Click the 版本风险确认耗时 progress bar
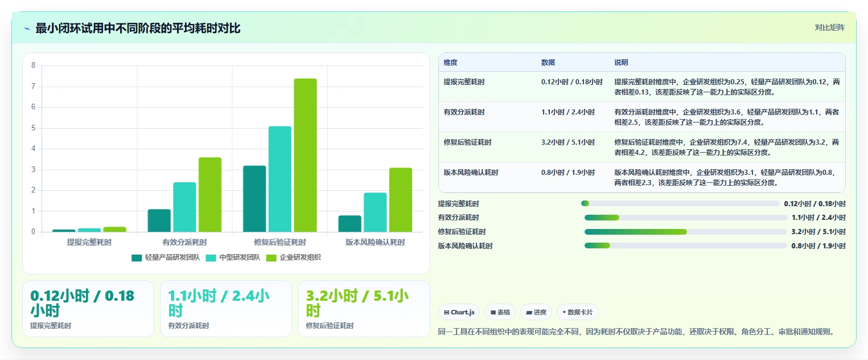Screen dimensions: 868x360 [x=686, y=246]
